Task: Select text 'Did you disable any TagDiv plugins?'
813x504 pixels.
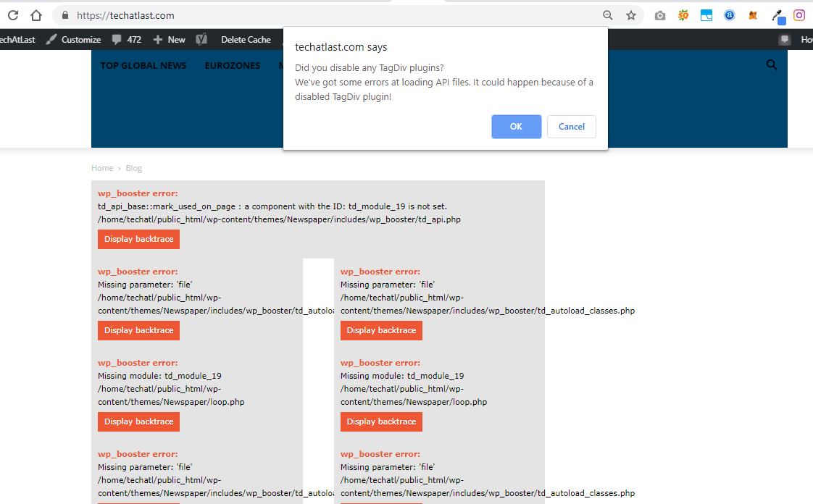Action: pyautogui.click(x=369, y=68)
